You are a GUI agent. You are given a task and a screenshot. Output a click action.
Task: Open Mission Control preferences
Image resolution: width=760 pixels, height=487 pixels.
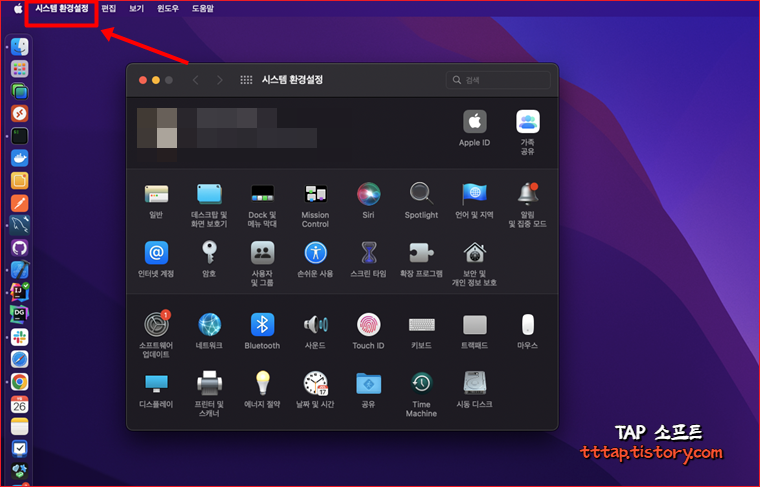point(315,194)
